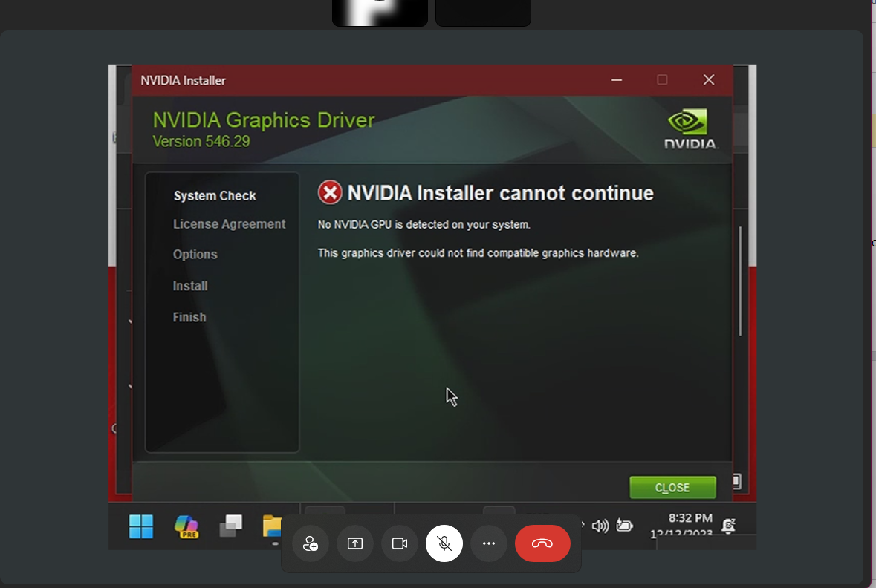The width and height of the screenshot is (876, 588).
Task: Click the 'NVIDIA Graphics Driver' heading
Action: click(x=264, y=120)
